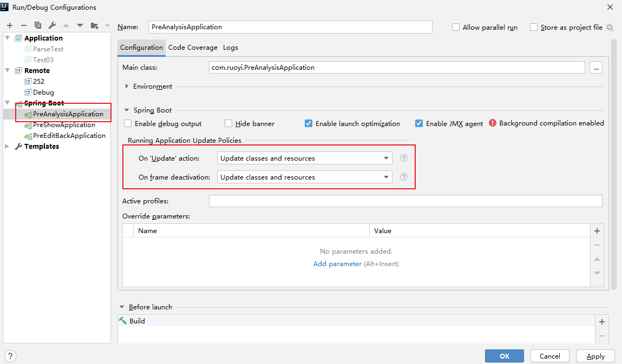Click the move-to-folder icon in toolbar

[95, 25]
